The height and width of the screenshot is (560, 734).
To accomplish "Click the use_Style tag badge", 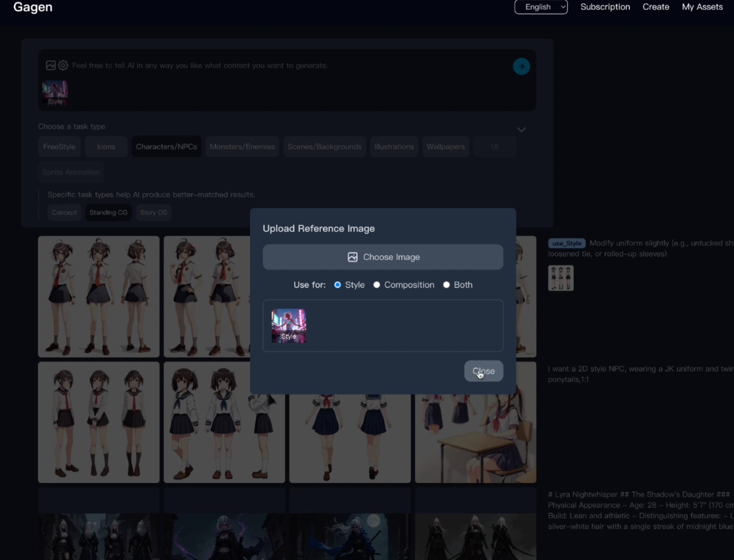I will click(x=566, y=243).
